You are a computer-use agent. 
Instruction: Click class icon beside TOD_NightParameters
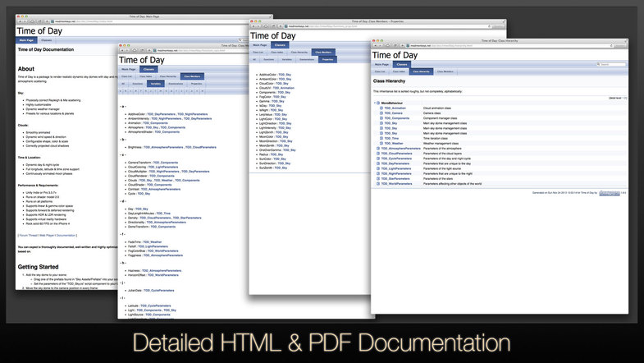point(378,173)
